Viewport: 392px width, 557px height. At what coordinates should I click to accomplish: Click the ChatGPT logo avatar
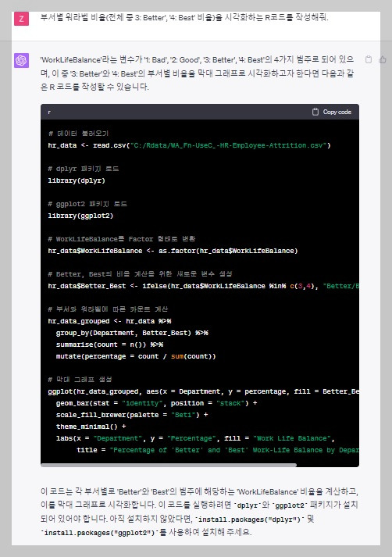point(21,60)
